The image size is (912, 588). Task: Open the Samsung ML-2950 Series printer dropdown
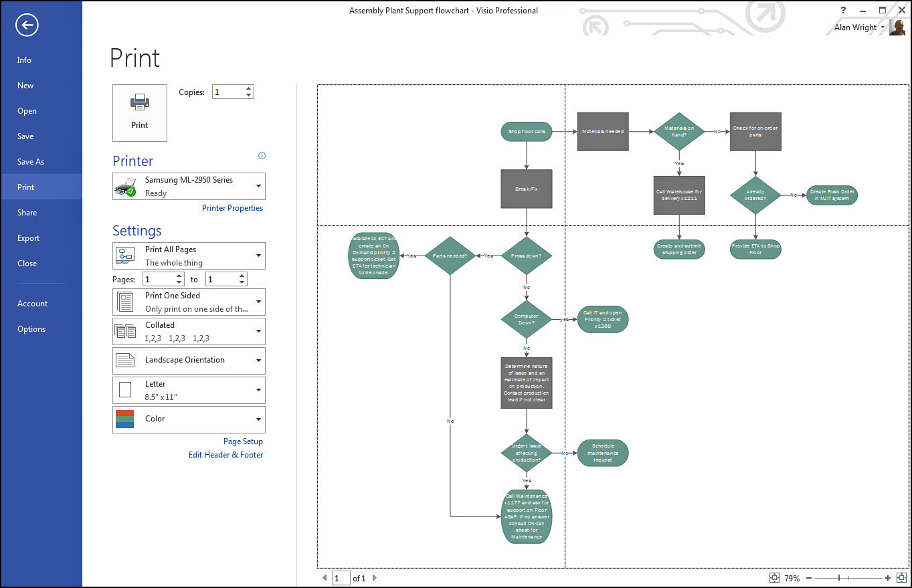tap(189, 187)
